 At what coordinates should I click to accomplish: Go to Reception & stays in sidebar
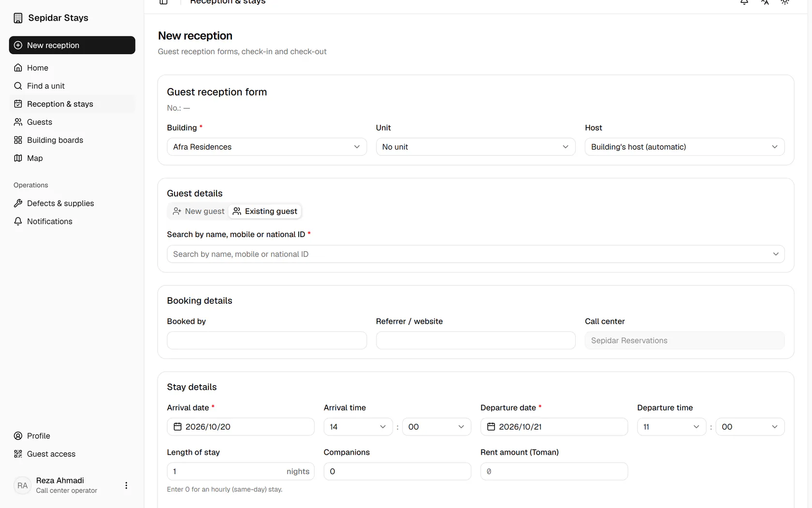click(72, 104)
